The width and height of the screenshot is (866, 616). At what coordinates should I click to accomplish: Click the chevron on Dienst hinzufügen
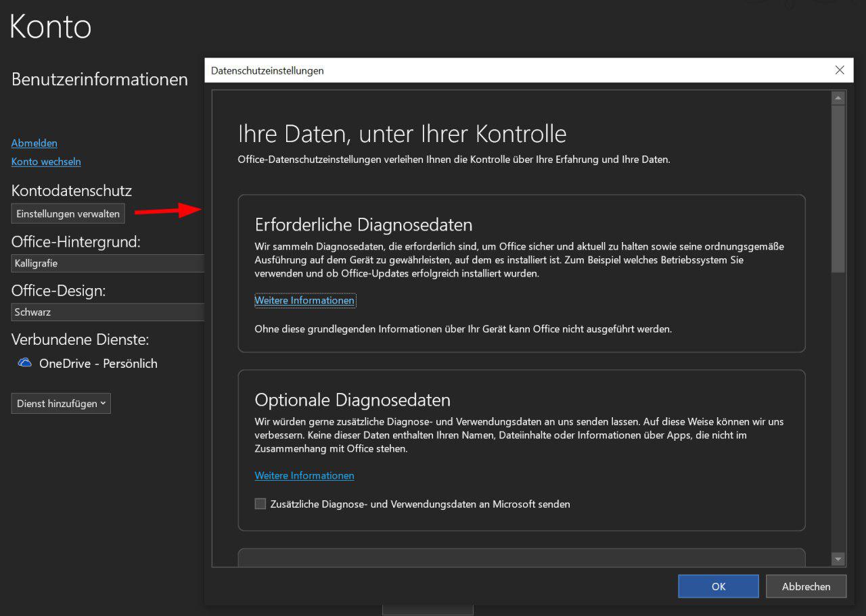click(103, 404)
